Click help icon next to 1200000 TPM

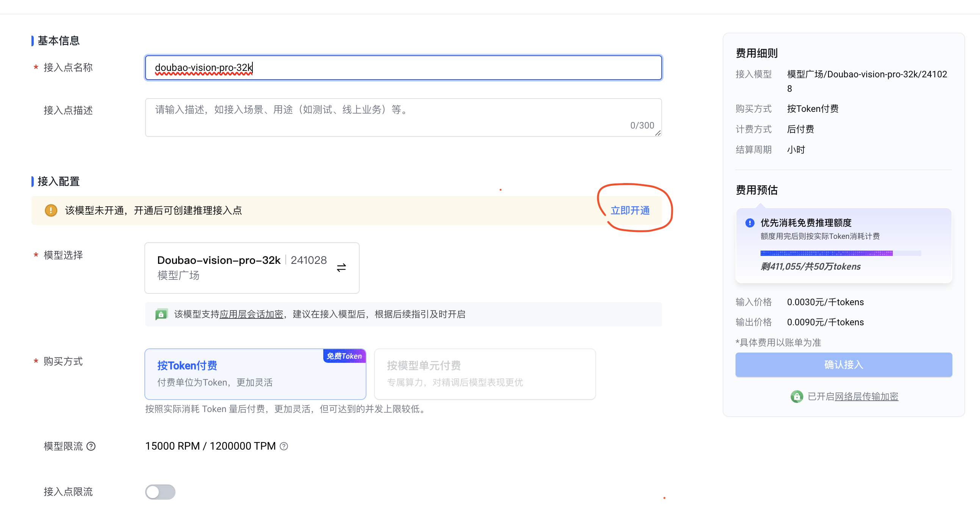[284, 446]
